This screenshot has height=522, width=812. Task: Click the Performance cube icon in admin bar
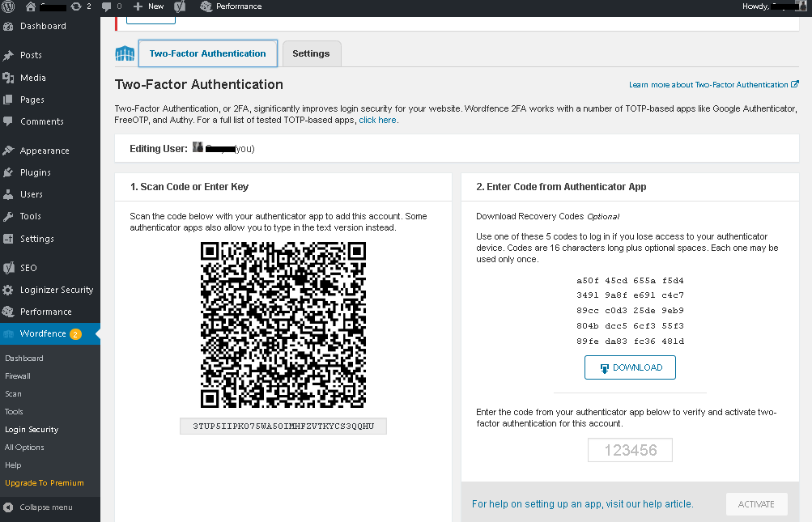(206, 6)
